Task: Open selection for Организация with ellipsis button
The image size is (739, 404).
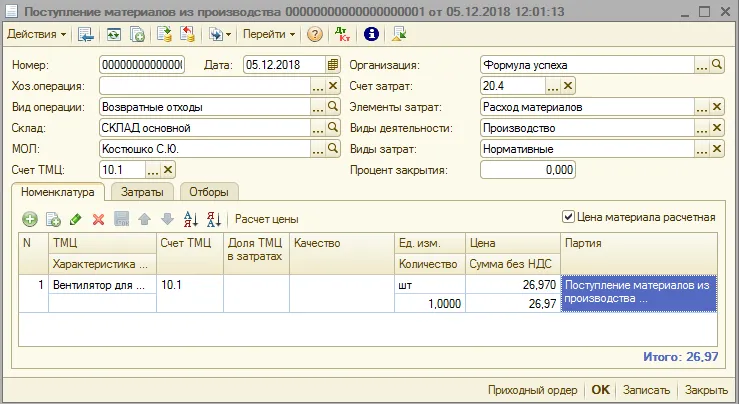Action: pos(702,65)
